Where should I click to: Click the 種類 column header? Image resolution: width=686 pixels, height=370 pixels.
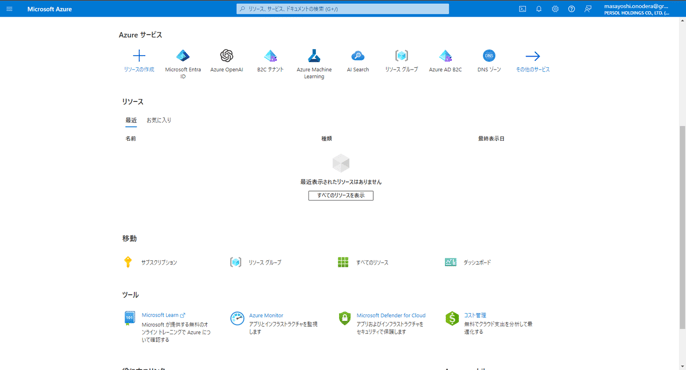tap(327, 139)
